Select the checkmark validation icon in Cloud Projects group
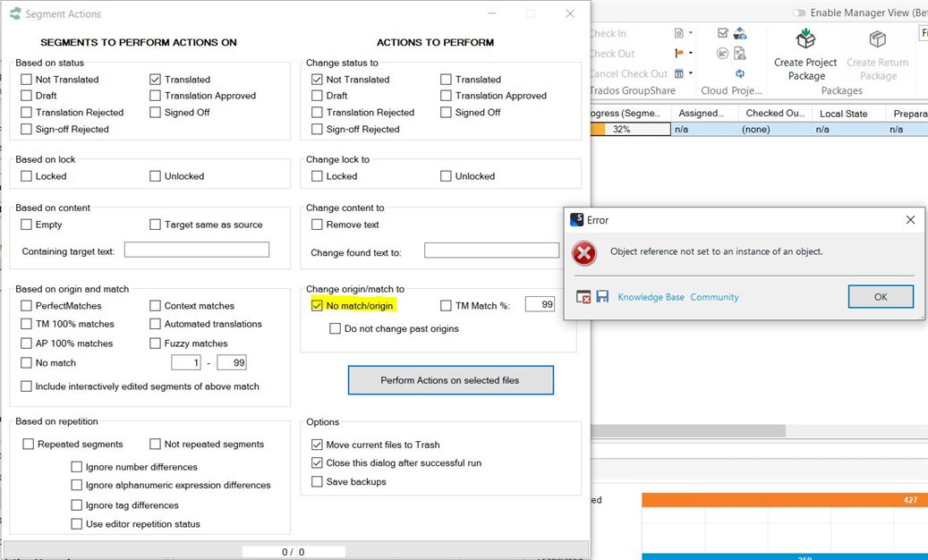Image resolution: width=928 pixels, height=560 pixels. [722, 34]
